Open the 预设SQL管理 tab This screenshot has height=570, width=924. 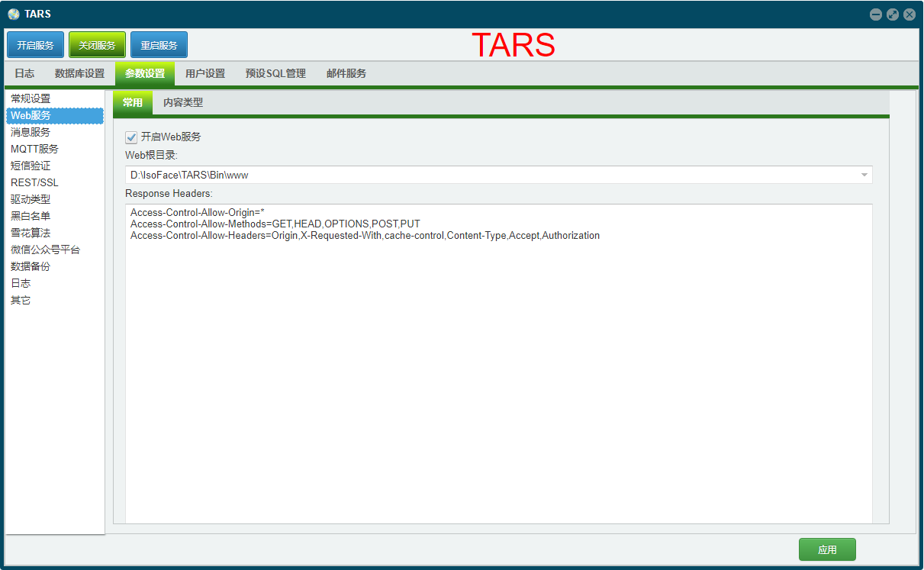coord(275,74)
